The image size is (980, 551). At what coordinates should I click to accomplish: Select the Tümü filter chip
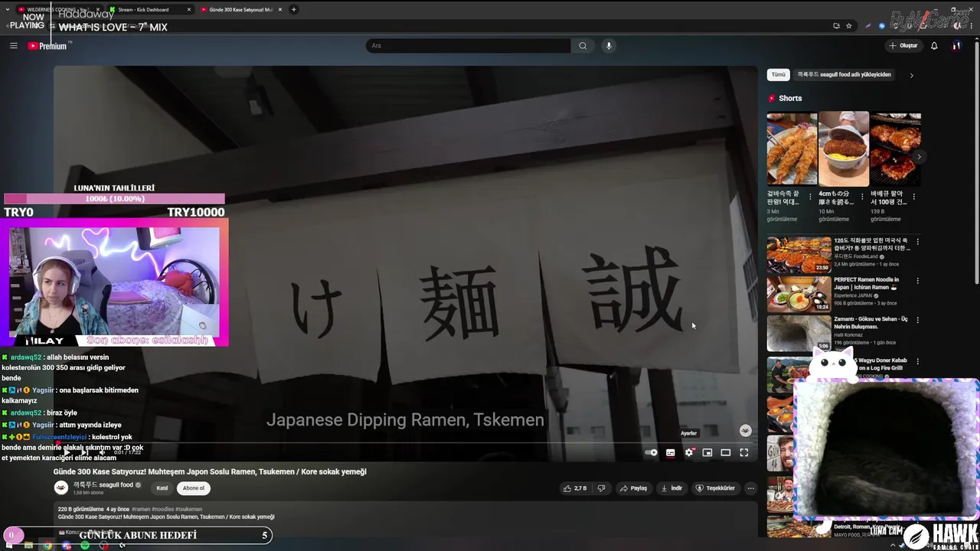(778, 75)
